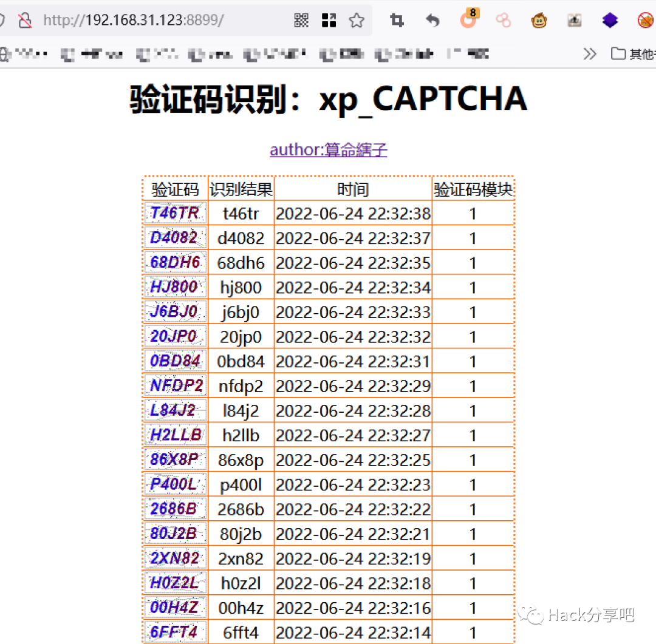The height and width of the screenshot is (644, 656).
Task: Click the pink clover extension icon
Action: coord(504,20)
